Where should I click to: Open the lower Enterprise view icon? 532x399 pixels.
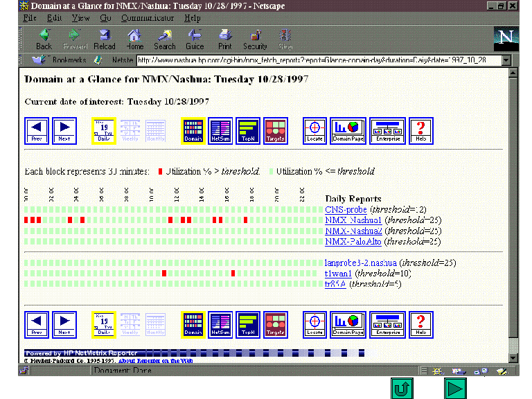coord(387,324)
